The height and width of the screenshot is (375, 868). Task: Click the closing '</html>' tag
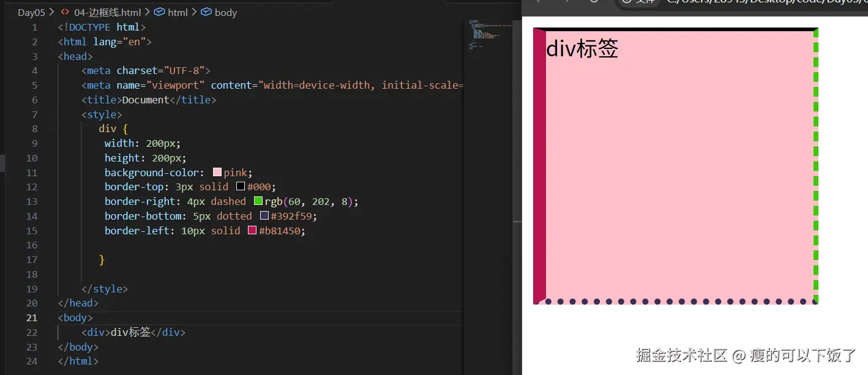pos(78,362)
